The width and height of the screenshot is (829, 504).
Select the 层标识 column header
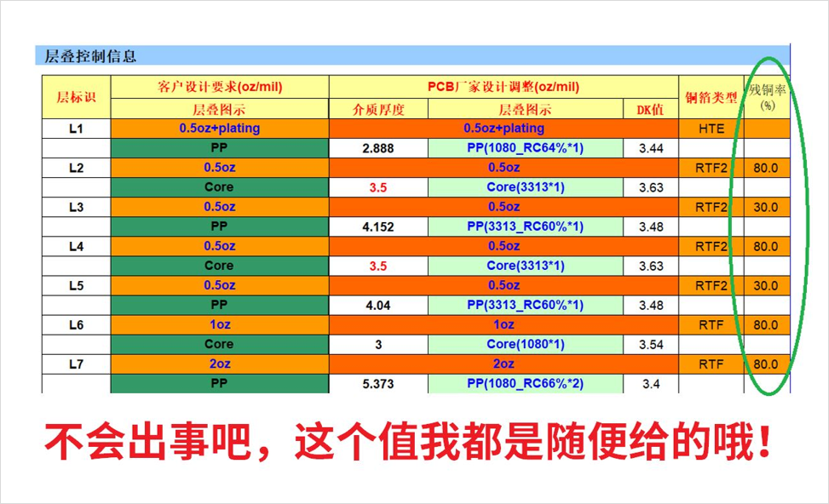(x=76, y=97)
